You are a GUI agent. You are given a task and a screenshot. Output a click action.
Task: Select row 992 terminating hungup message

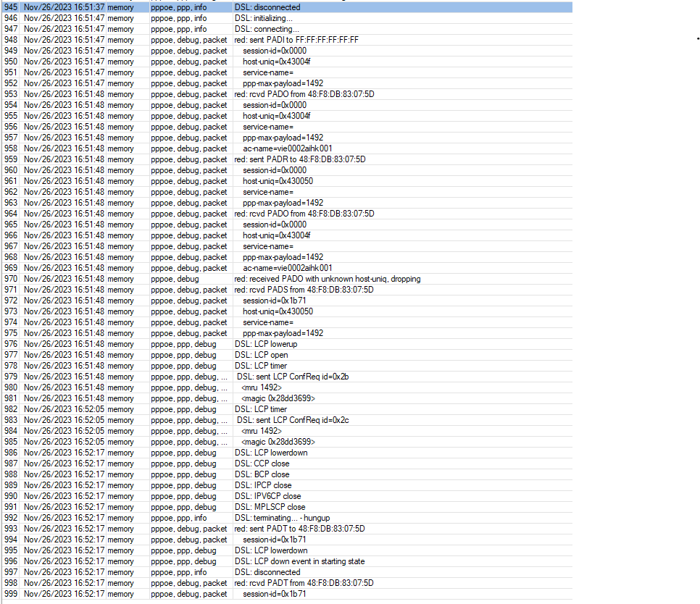pos(287,518)
